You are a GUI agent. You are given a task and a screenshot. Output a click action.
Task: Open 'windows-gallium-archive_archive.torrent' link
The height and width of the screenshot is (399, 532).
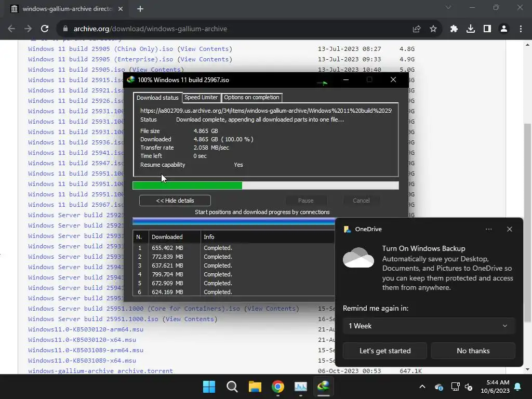(100, 371)
